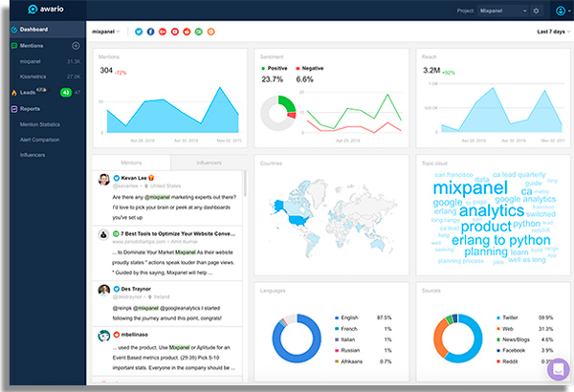The height and width of the screenshot is (392, 574).
Task: Click United States on the Countries map
Action: (x=299, y=220)
